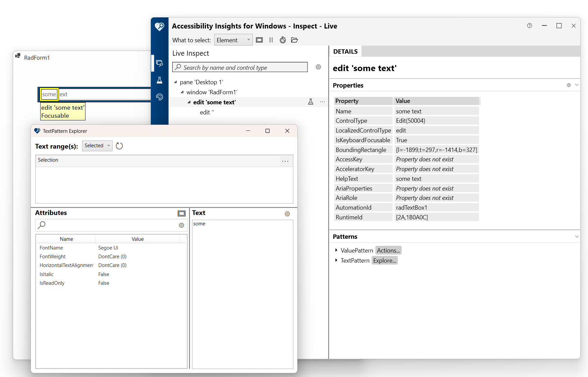The width and height of the screenshot is (588, 377).
Task: Open the Text panel settings gear
Action: [287, 214]
